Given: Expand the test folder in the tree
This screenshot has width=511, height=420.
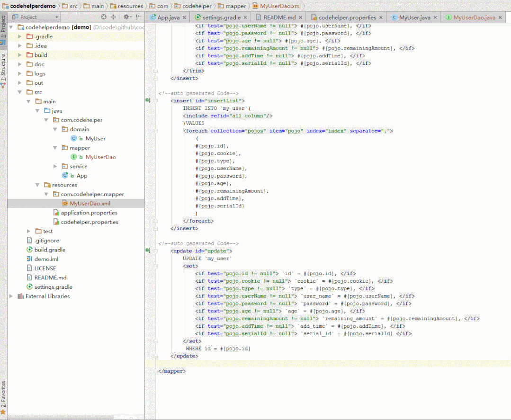Looking at the screenshot, I should (x=28, y=231).
